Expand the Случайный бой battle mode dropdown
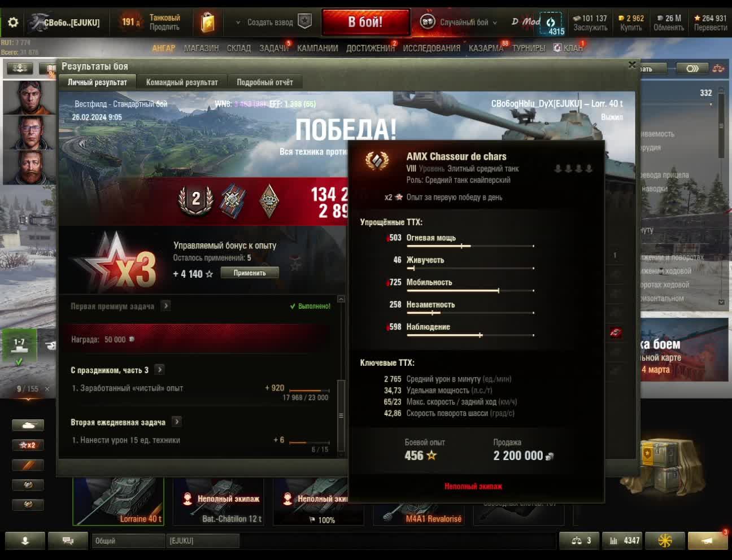Viewport: 732px width, 560px height. click(x=459, y=23)
